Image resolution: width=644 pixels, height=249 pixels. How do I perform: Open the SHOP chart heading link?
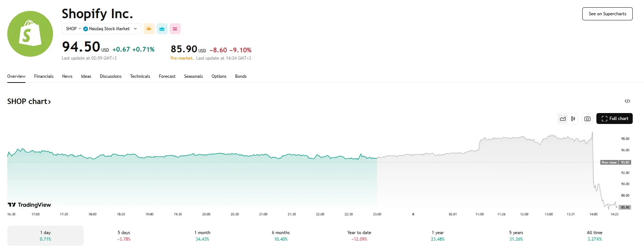29,101
